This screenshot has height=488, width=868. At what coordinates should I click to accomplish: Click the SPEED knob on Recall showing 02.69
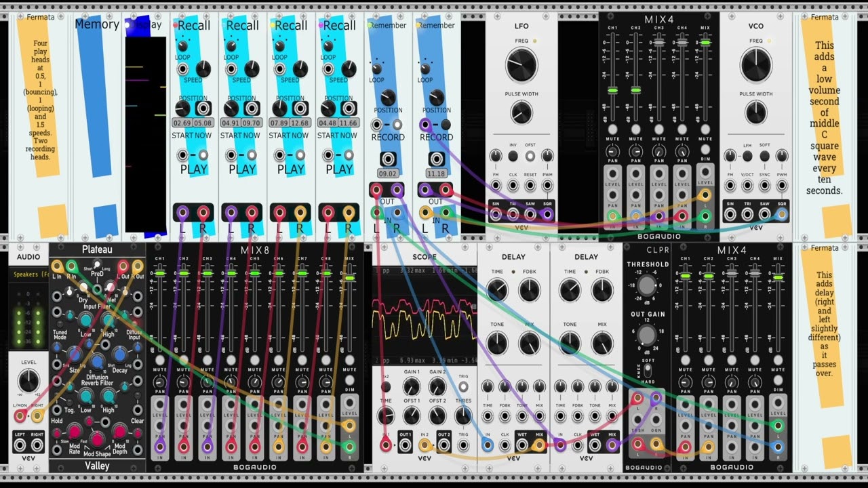203,69
